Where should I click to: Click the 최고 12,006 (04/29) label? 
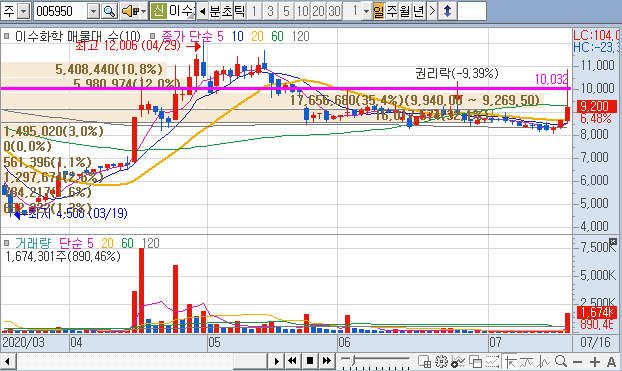[x=128, y=46]
